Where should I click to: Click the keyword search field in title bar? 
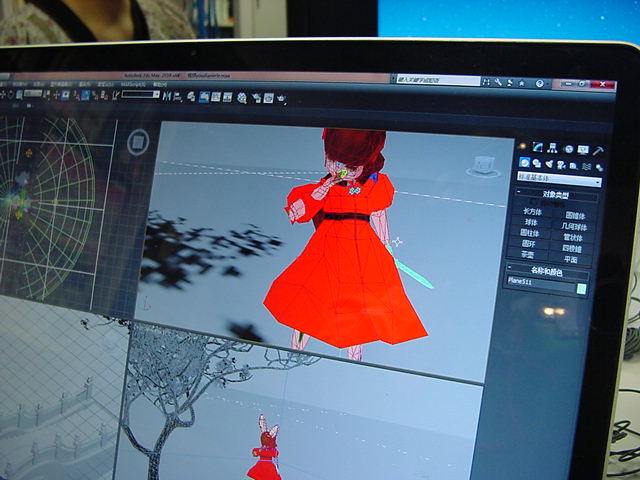pyautogui.click(x=439, y=80)
